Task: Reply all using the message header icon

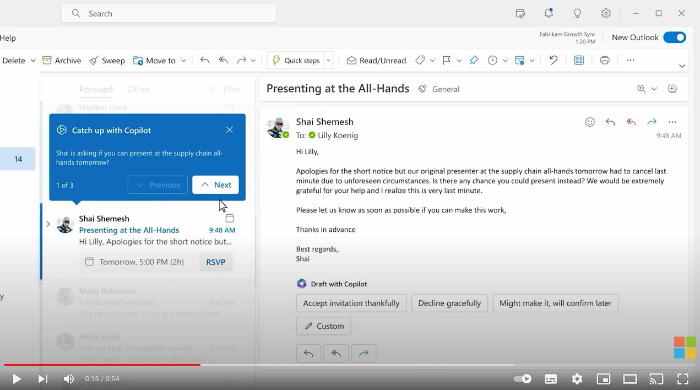Action: point(631,122)
